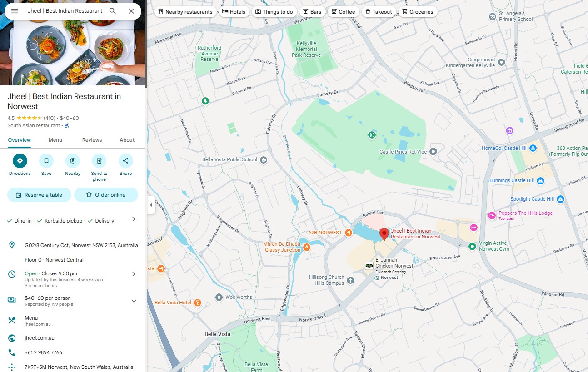Click Bella Vista Public School marker
The height and width of the screenshot is (372, 588).
(264, 160)
